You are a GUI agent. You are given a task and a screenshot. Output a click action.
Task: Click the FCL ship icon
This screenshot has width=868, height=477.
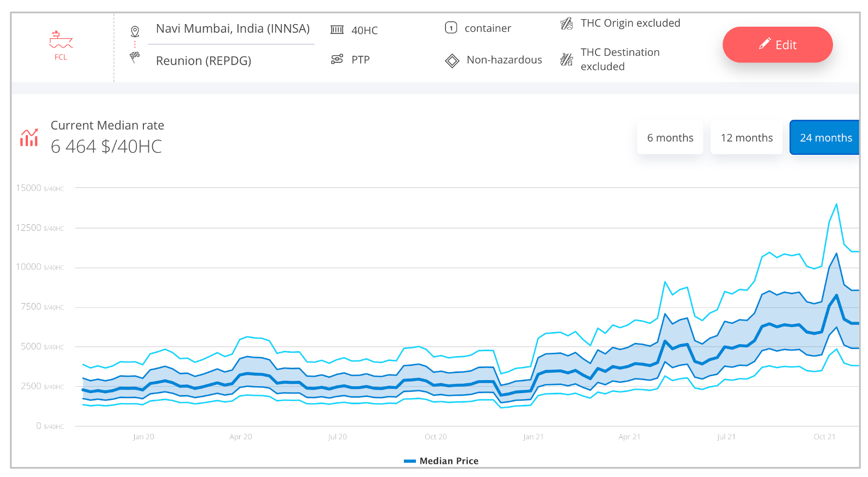61,39
